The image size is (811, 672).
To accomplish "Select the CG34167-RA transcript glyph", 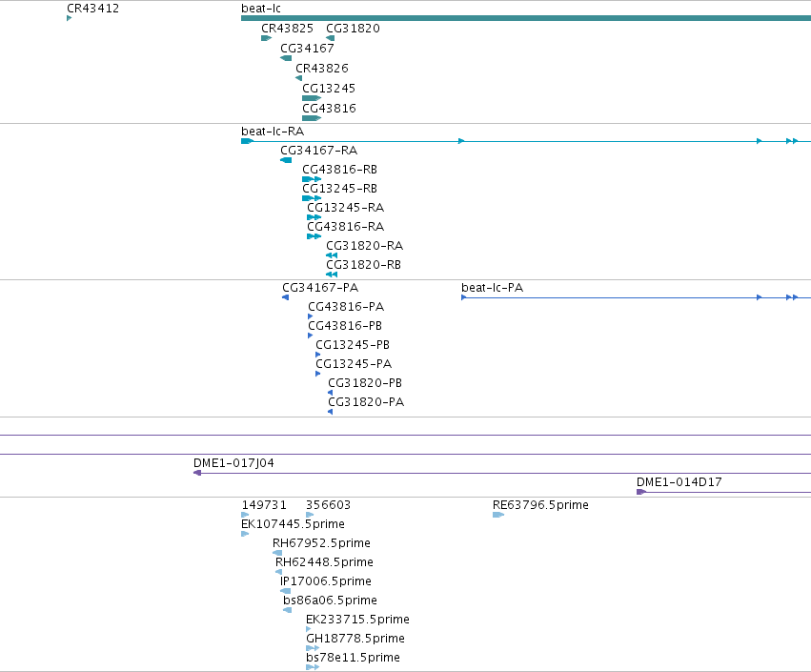I will pos(286,160).
